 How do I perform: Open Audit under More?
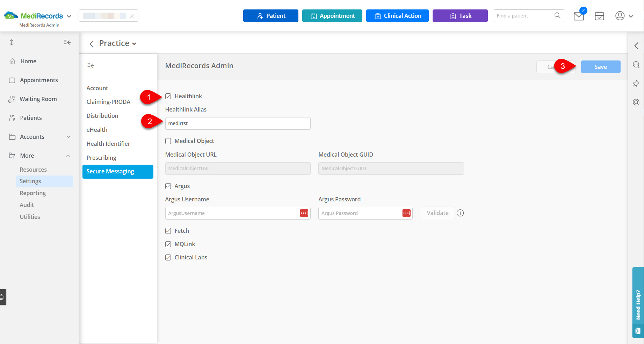(x=27, y=205)
